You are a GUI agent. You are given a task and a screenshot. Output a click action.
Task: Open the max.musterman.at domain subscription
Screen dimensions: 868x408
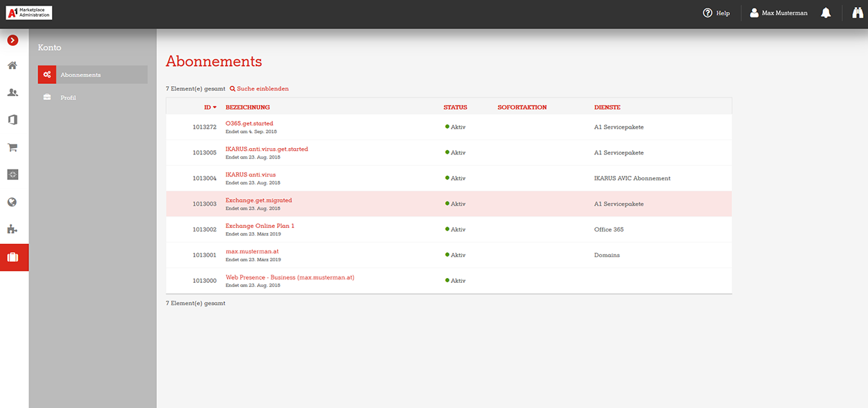[x=252, y=252]
